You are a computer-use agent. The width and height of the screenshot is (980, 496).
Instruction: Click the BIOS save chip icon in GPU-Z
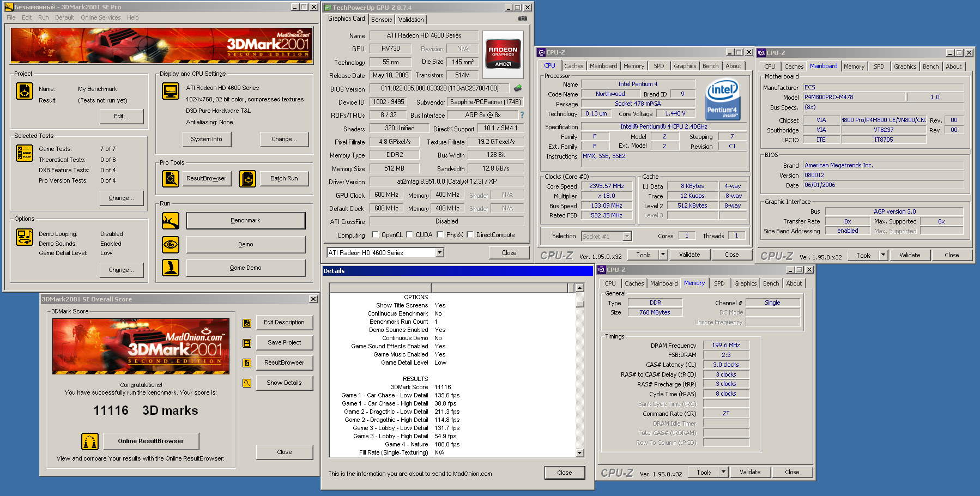[x=518, y=88]
